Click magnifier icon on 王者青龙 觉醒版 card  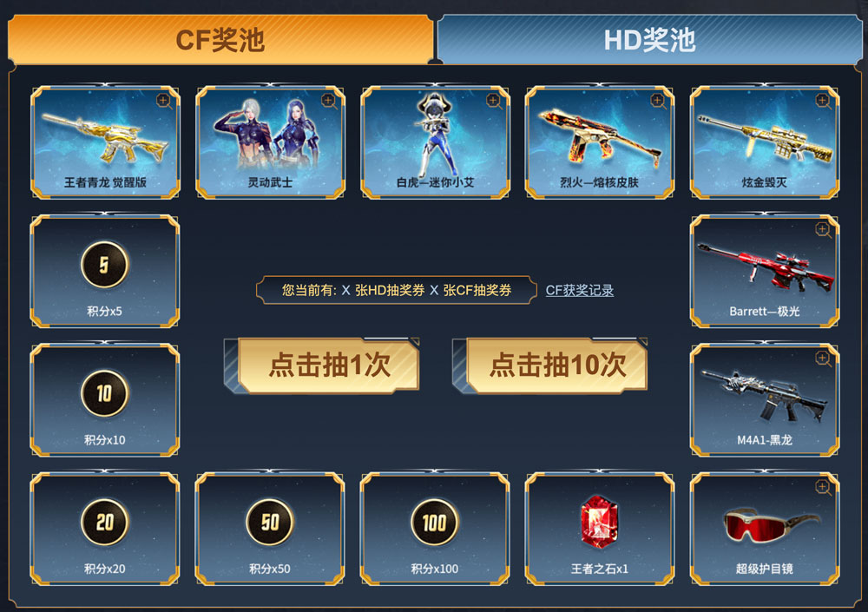164,102
